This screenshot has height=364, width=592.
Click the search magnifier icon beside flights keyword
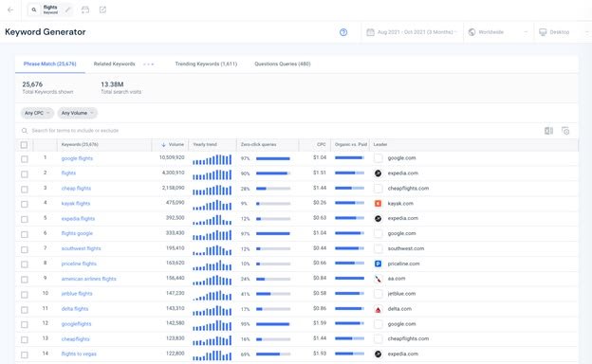point(34,9)
